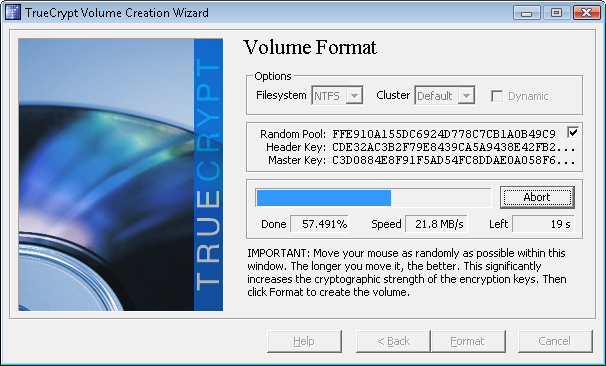Click the format progress bar

[373, 198]
